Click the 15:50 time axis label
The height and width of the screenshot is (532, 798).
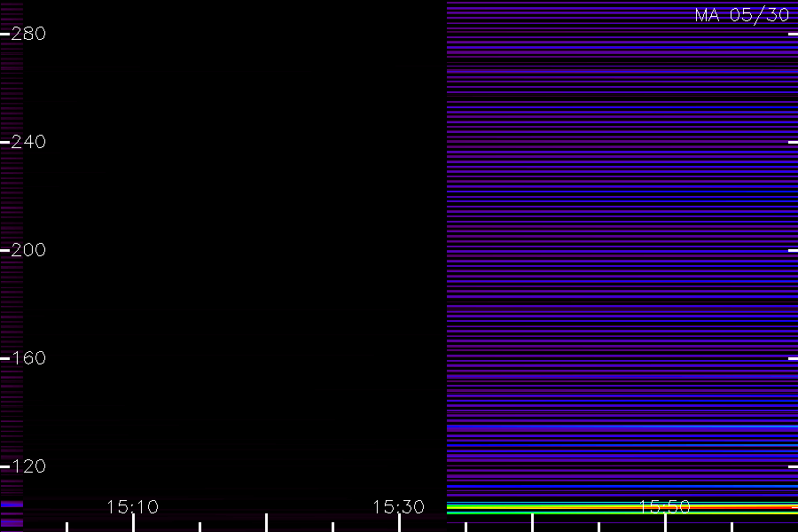tap(664, 506)
